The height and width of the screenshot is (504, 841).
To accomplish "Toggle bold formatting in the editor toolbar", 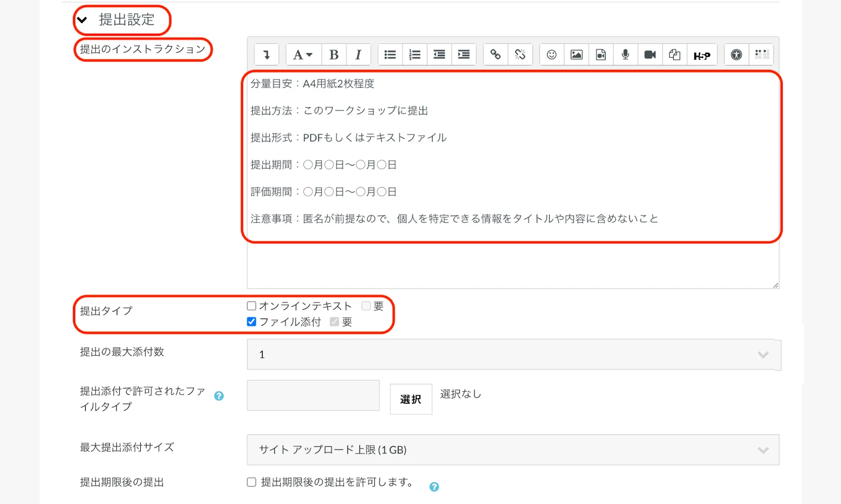I will coord(334,55).
